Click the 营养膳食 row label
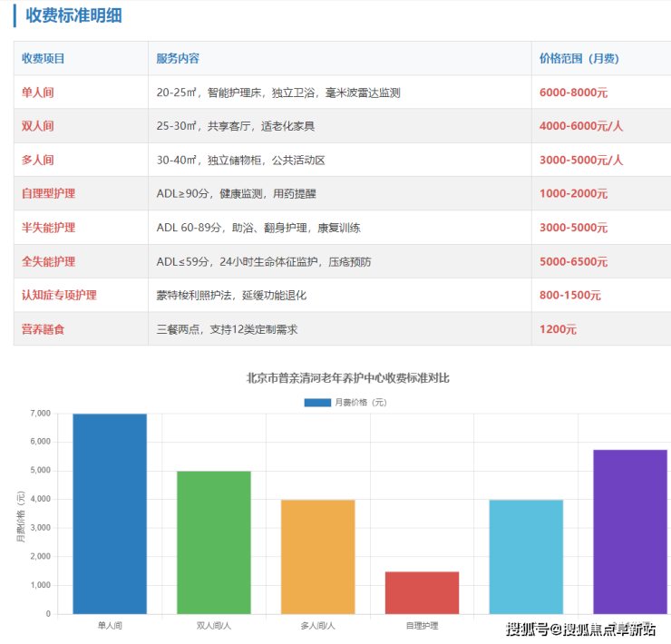This screenshot has height=644, width=671. click(x=44, y=329)
